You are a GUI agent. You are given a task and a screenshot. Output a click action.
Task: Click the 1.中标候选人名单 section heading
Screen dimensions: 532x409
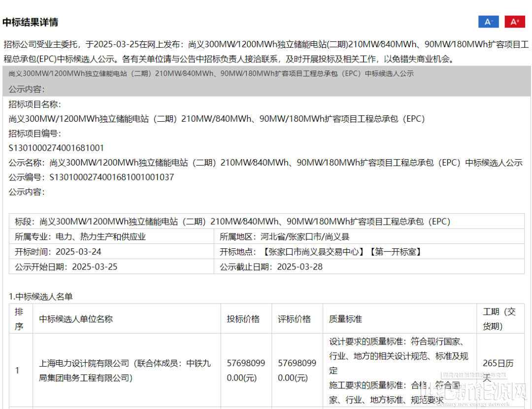click(x=41, y=297)
